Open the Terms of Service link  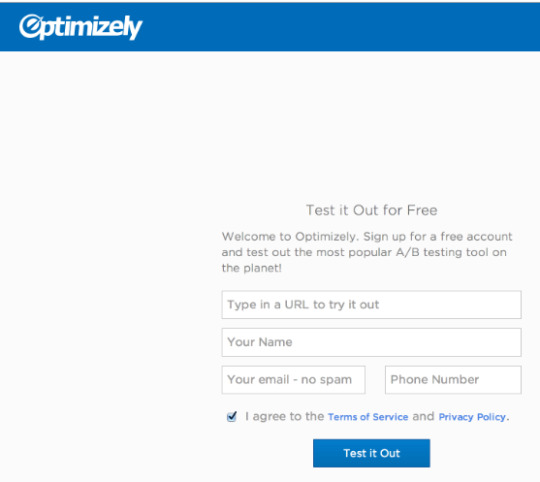[368, 417]
